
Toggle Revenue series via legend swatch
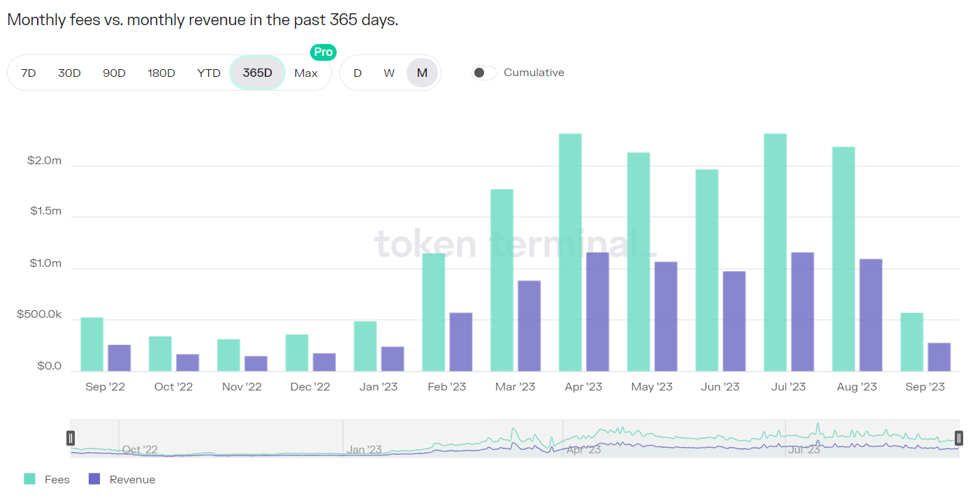pos(94,479)
